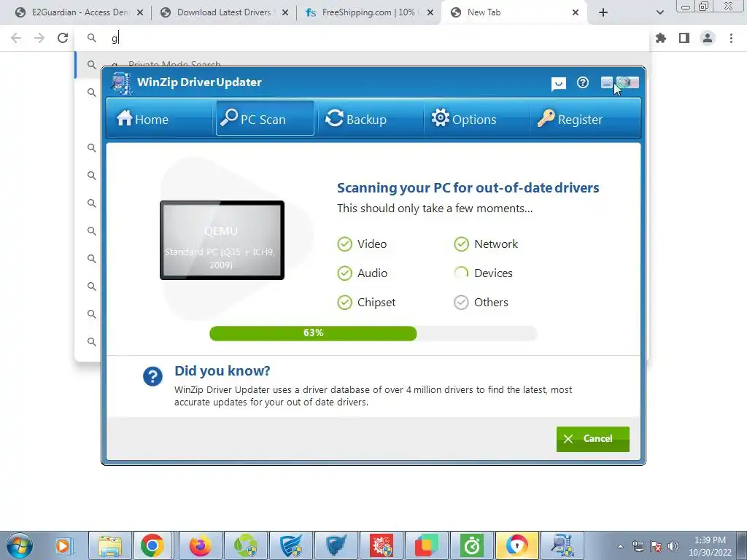Click the browser Forward arrow

click(x=39, y=38)
